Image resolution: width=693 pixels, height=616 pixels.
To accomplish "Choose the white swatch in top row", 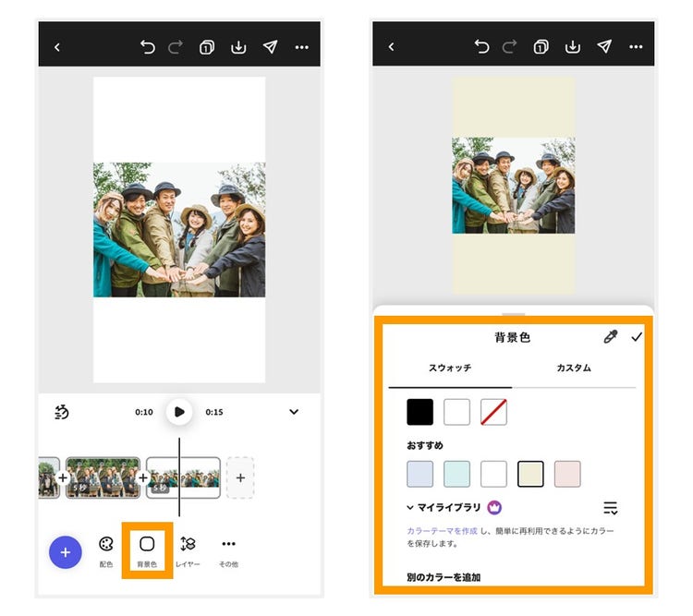I will (456, 412).
